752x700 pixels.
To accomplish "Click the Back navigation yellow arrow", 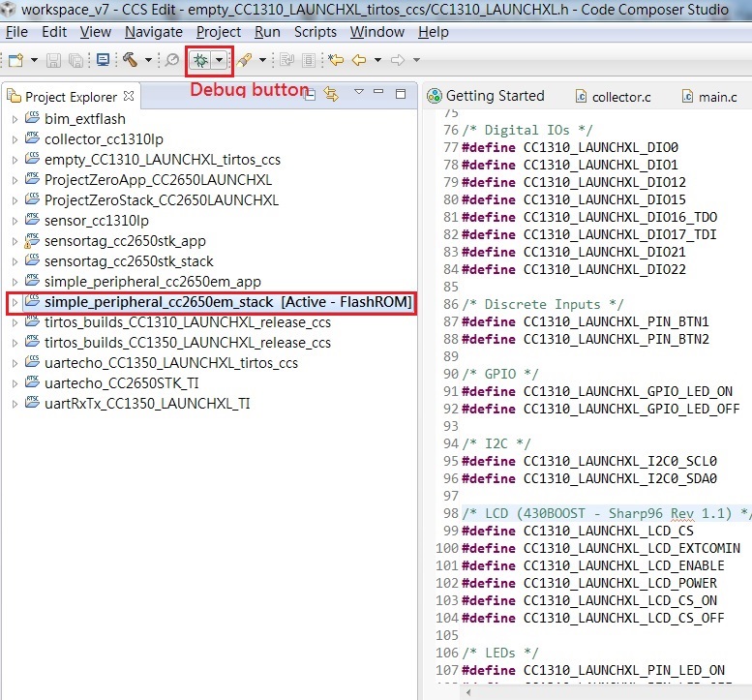I will tap(359, 60).
